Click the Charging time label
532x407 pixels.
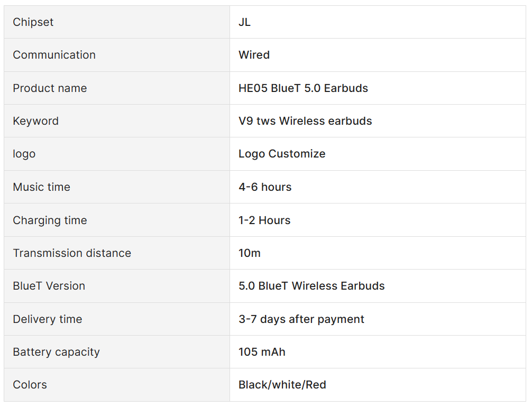click(x=50, y=220)
